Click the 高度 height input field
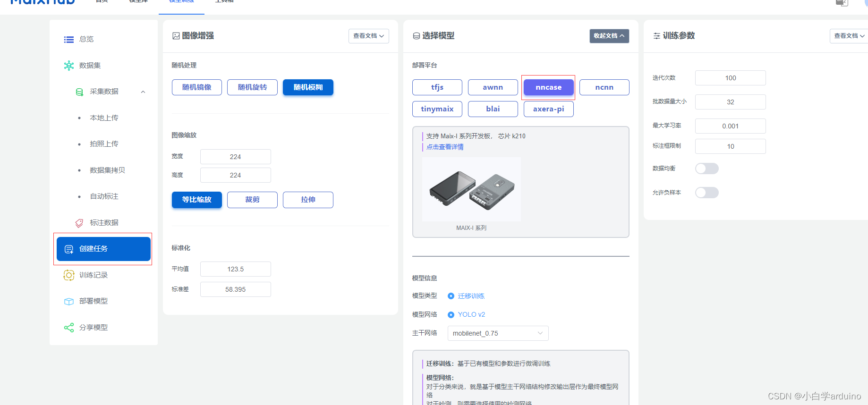The width and height of the screenshot is (868, 405). point(236,175)
